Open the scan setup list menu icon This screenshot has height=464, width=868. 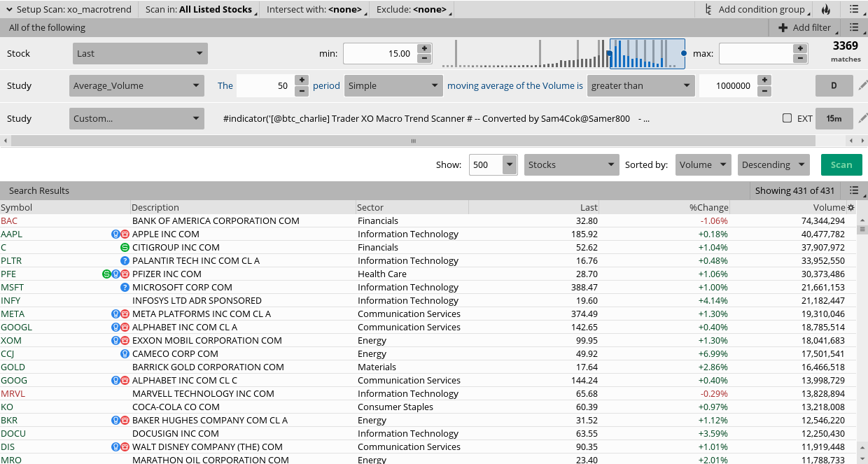[x=853, y=9]
